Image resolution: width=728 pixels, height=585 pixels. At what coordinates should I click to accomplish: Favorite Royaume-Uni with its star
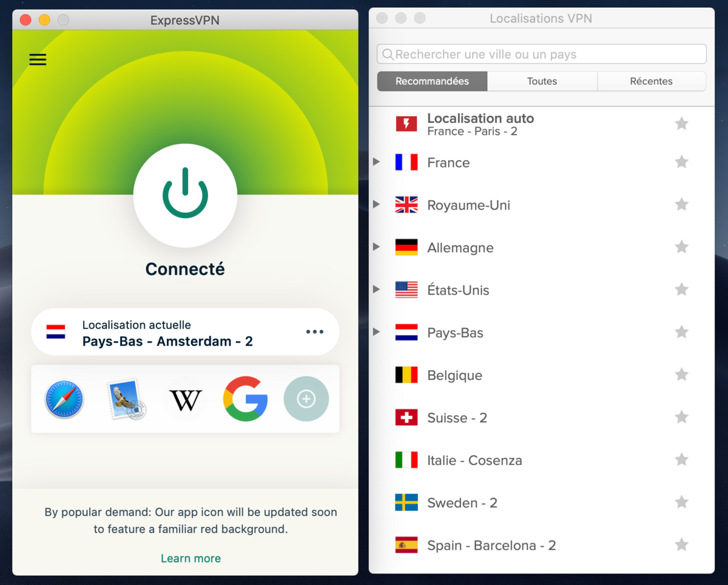coord(681,204)
